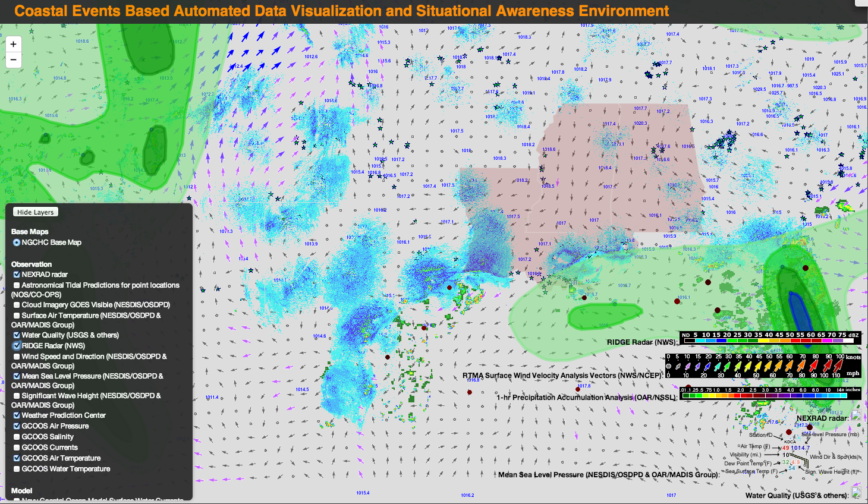The height and width of the screenshot is (504, 868).
Task: Click pressure value 1015.4 at map bottom
Action: (x=363, y=493)
